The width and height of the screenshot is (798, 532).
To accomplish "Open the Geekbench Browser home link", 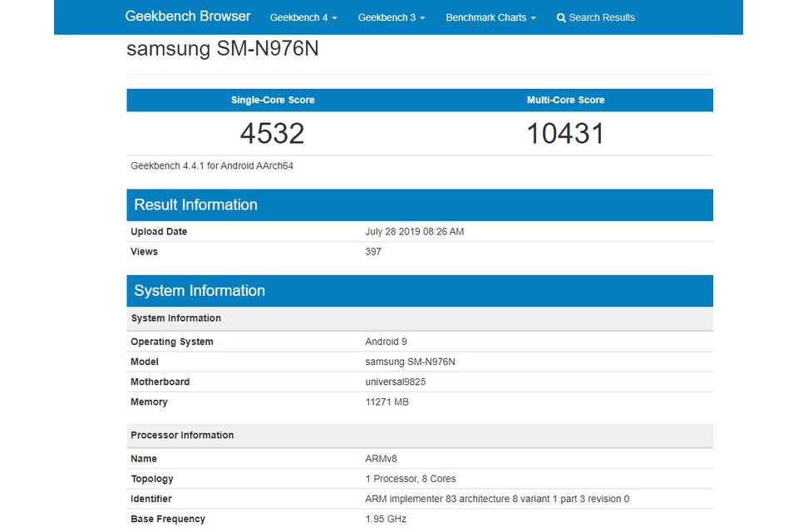I will (x=188, y=17).
